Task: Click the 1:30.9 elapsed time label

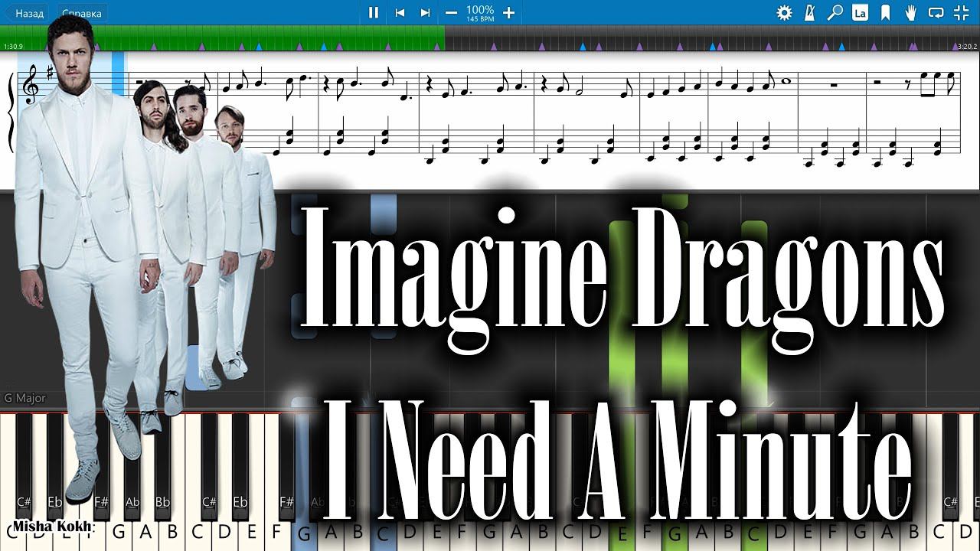Action: pos(13,47)
